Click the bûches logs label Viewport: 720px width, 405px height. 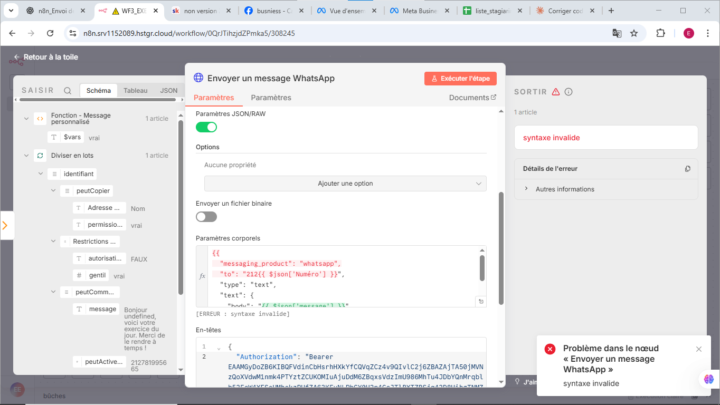(54, 396)
